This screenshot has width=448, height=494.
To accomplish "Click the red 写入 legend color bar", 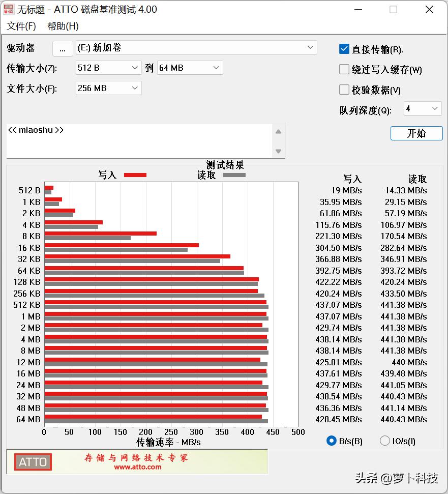I will coord(134,175).
